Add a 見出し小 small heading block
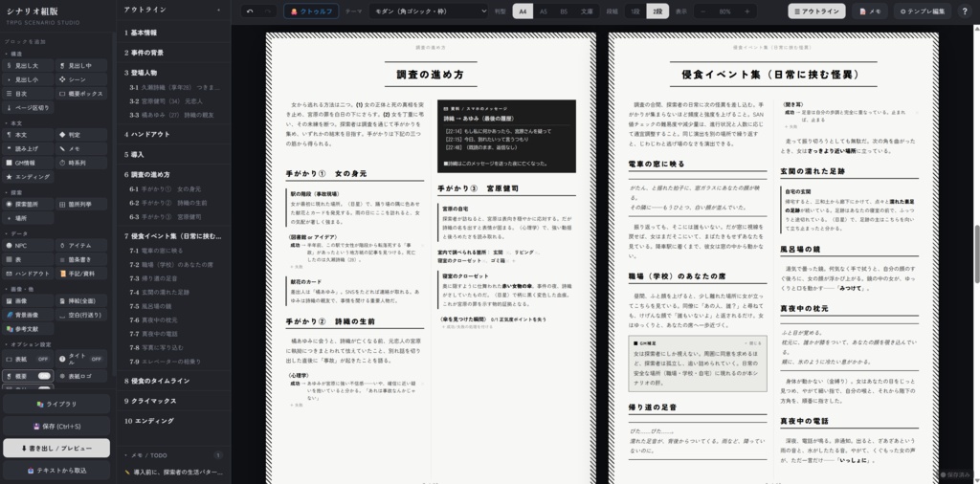The height and width of the screenshot is (484, 980). coord(28,79)
